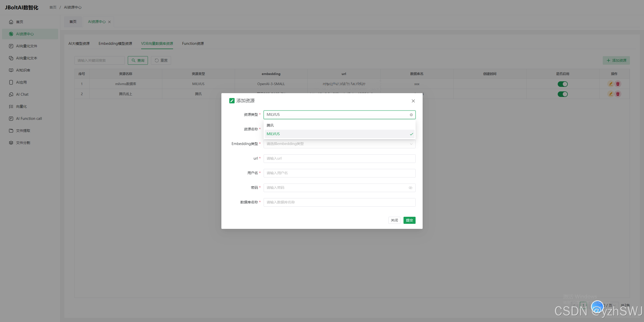Toggle the enable switch for 腾讯线上 row
The width and height of the screenshot is (644, 322).
[x=562, y=94]
